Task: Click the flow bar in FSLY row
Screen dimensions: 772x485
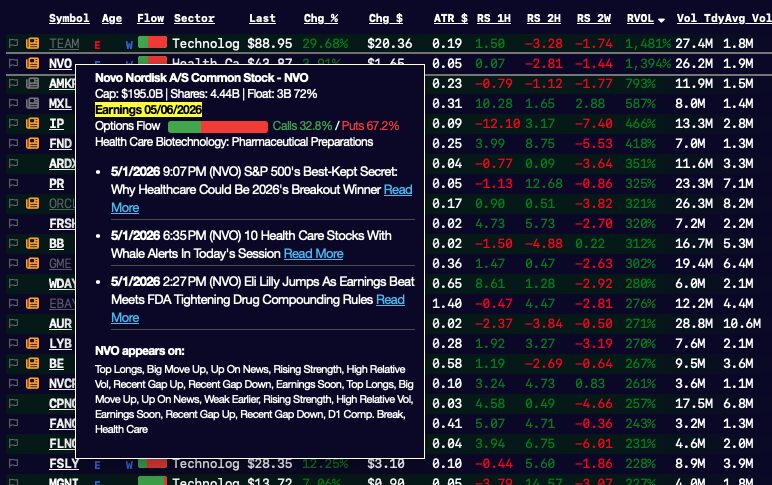Action: [152, 463]
